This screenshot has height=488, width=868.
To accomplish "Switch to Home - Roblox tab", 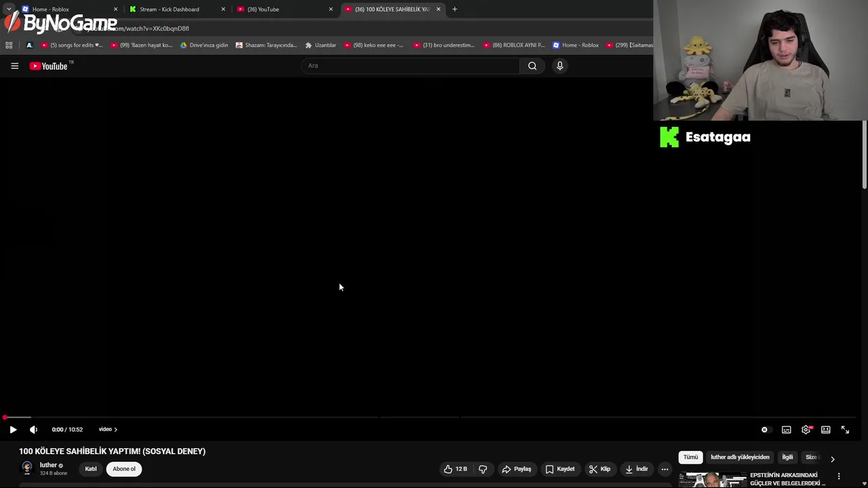I will click(68, 9).
